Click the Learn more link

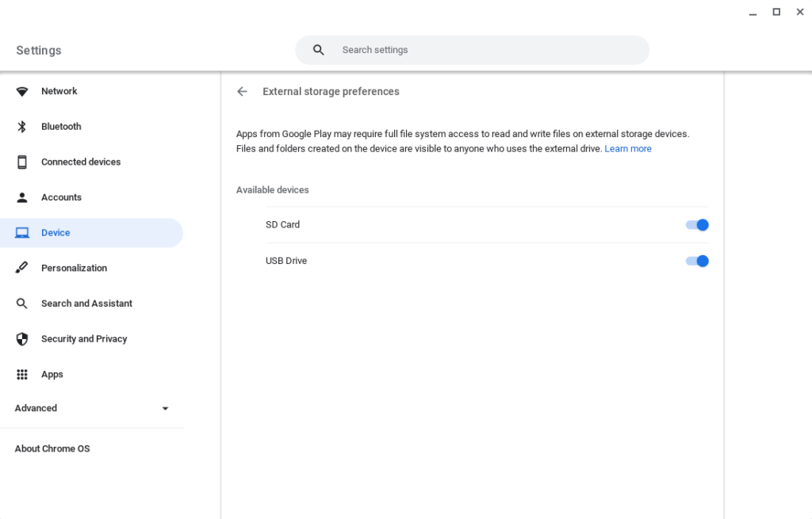pyautogui.click(x=628, y=148)
